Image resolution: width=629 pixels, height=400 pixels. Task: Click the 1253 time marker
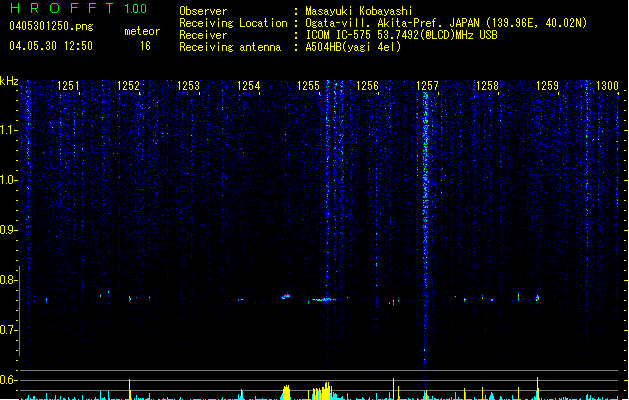[188, 85]
